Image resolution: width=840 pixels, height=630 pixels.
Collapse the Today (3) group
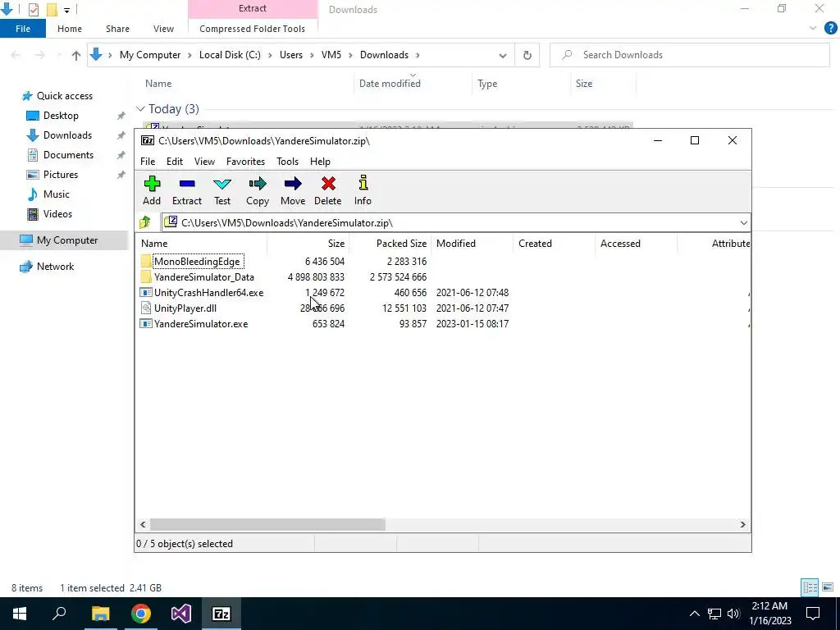[140, 109]
